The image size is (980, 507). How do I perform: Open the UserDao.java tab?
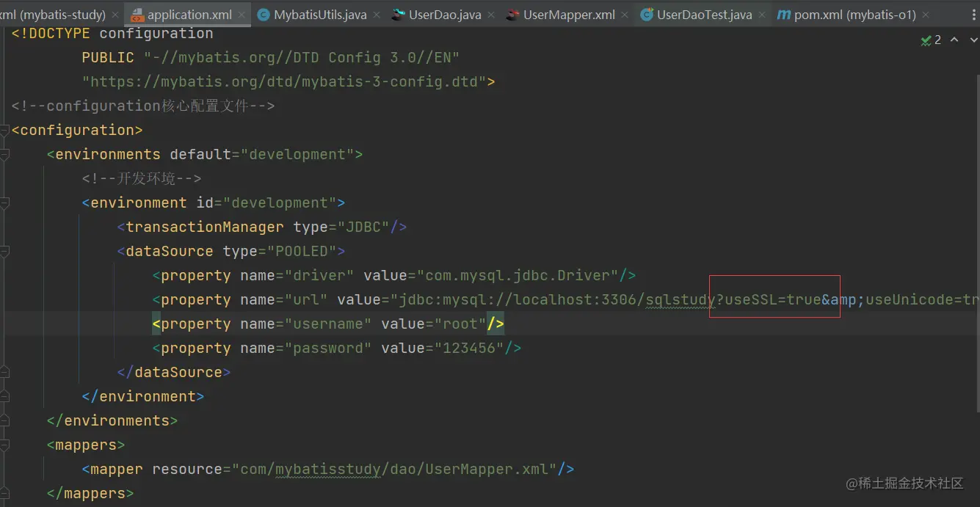coord(445,15)
